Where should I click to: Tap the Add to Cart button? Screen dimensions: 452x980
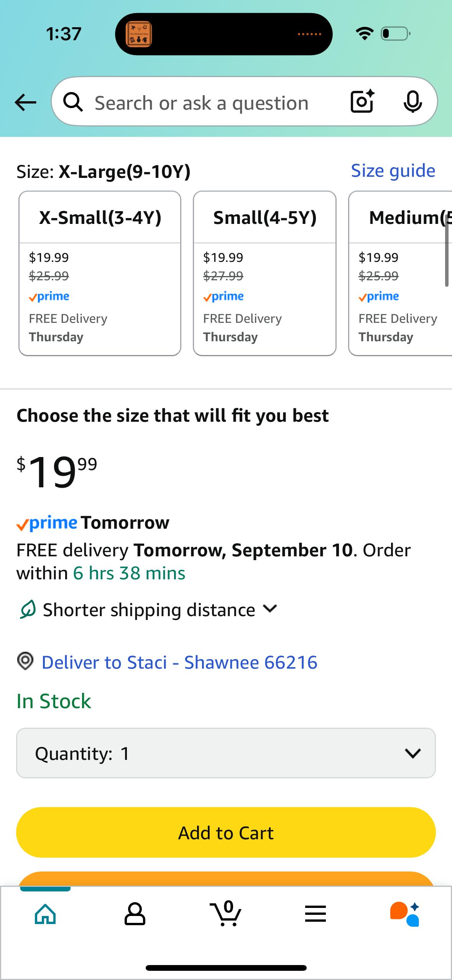pos(226,833)
